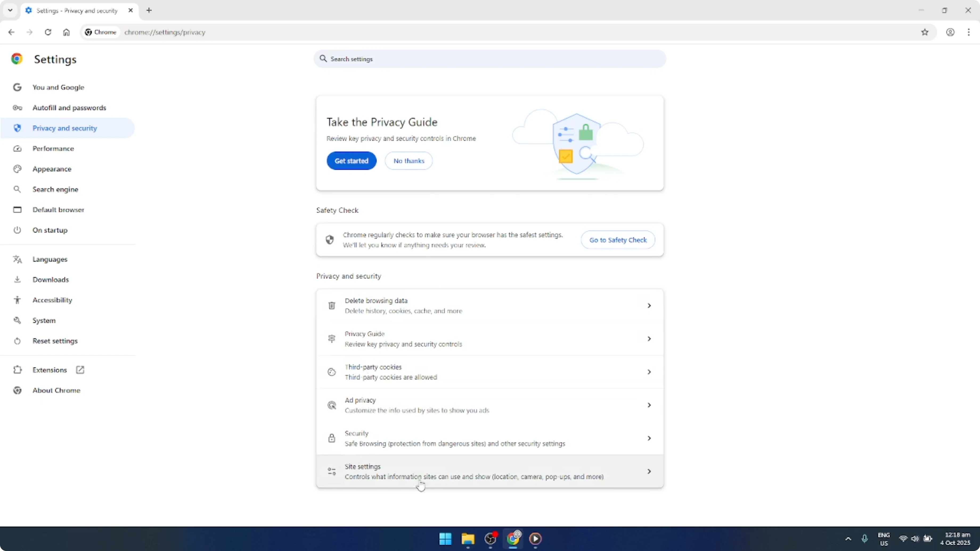Open the tab search dropdown
The image size is (980, 551).
pos(10,10)
